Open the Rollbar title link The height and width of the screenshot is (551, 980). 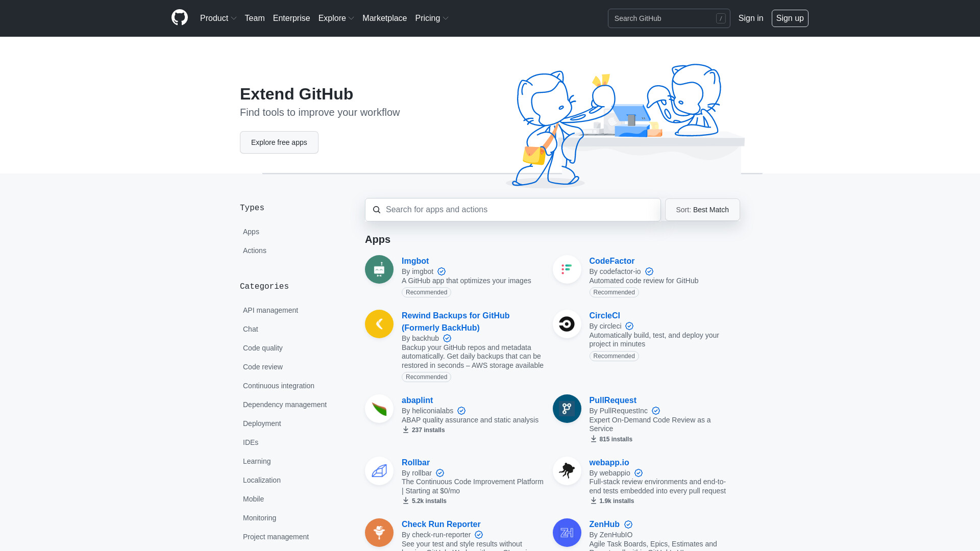pyautogui.click(x=415, y=463)
